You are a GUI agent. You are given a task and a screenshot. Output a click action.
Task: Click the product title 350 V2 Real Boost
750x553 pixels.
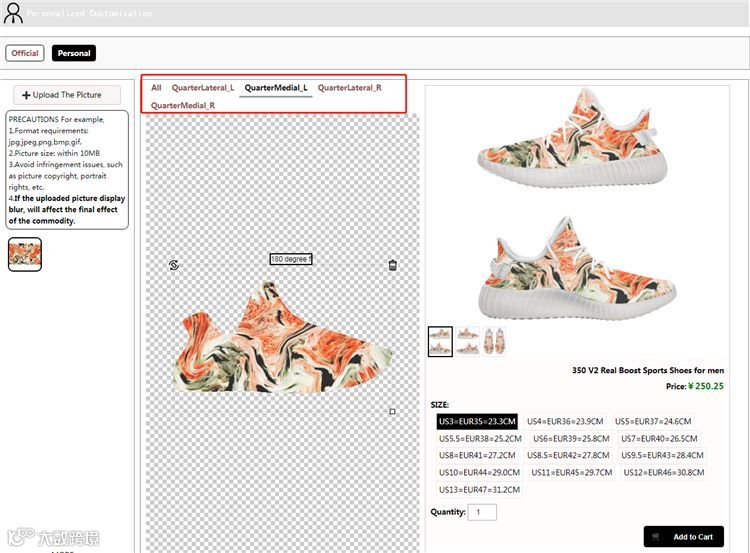(x=648, y=370)
